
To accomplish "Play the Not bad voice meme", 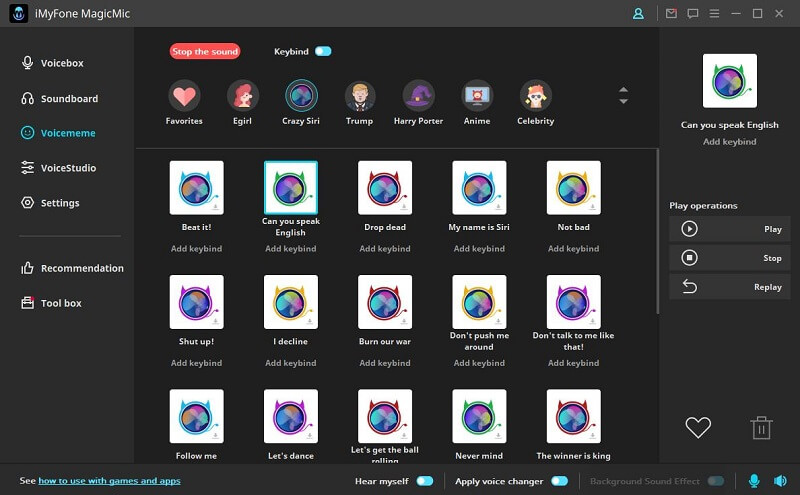I will tap(573, 187).
